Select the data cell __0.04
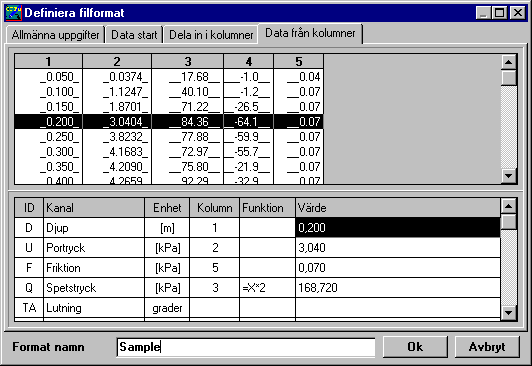Screen dimensions: 532x366 coord(299,77)
